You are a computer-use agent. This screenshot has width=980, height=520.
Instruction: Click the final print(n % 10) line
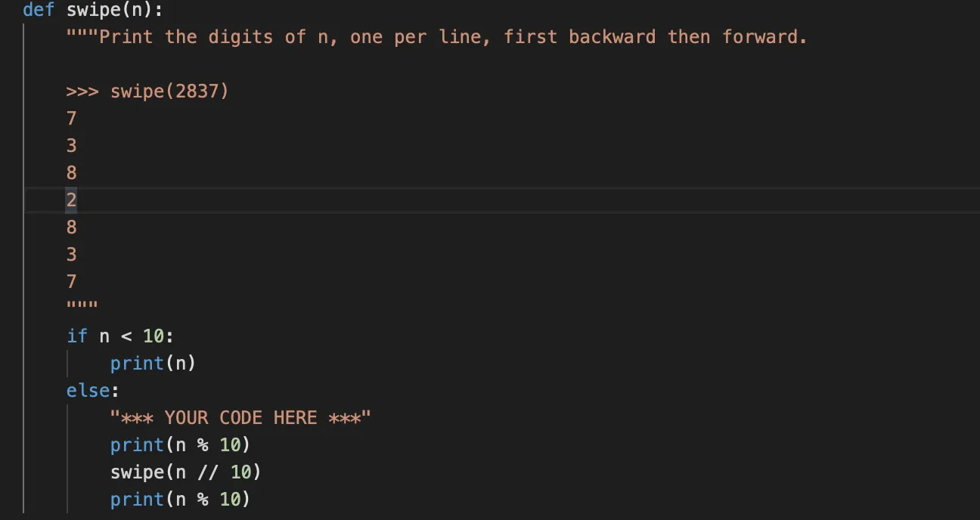click(180, 500)
